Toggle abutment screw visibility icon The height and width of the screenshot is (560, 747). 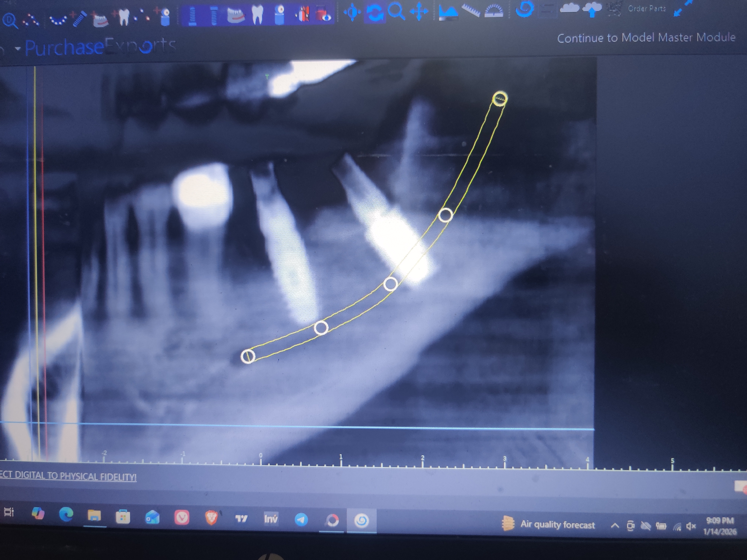click(213, 15)
